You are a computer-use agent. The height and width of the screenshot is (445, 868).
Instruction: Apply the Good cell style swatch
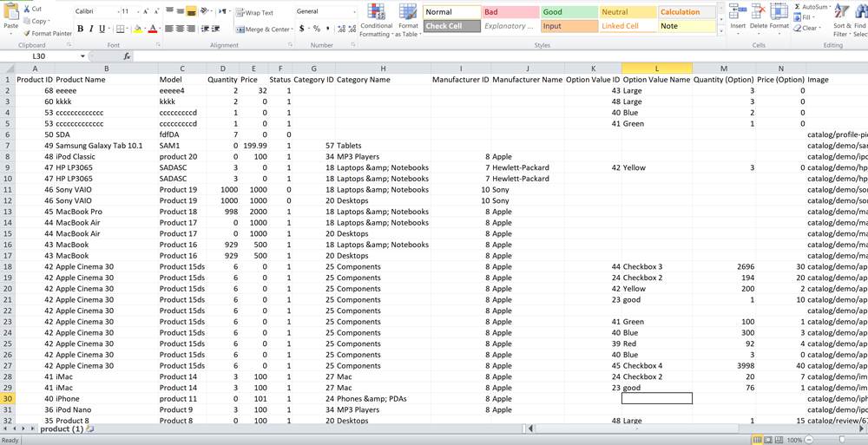coord(568,12)
